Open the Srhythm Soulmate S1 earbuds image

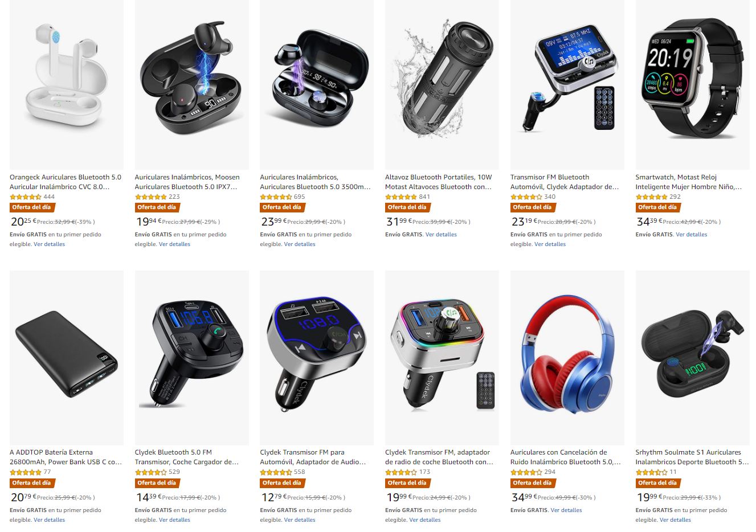click(x=692, y=358)
